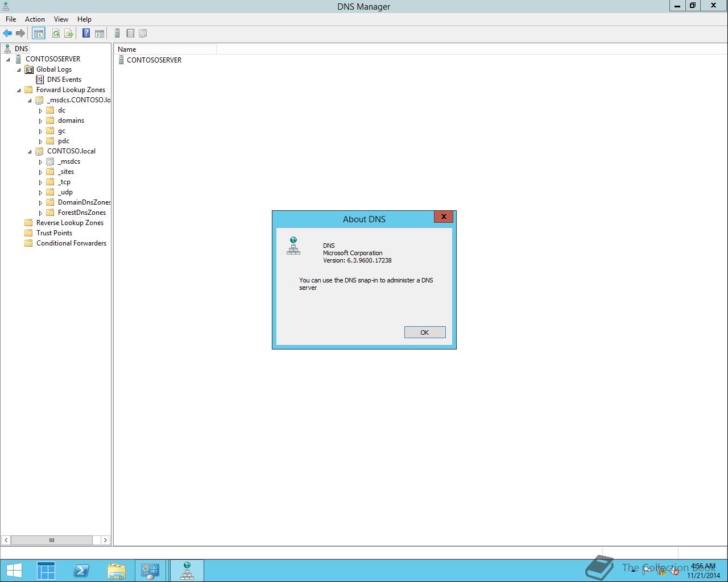The image size is (728, 582).
Task: Click the Back arrow in the toolbar
Action: point(7,34)
